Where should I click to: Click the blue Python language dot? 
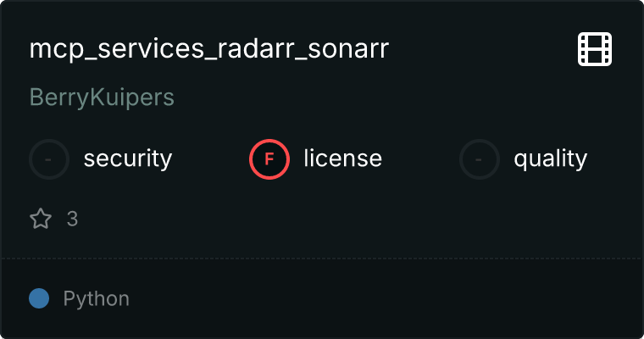[38, 298]
